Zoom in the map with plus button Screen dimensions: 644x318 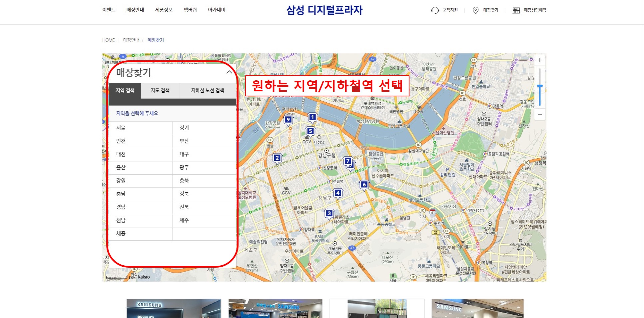click(540, 60)
